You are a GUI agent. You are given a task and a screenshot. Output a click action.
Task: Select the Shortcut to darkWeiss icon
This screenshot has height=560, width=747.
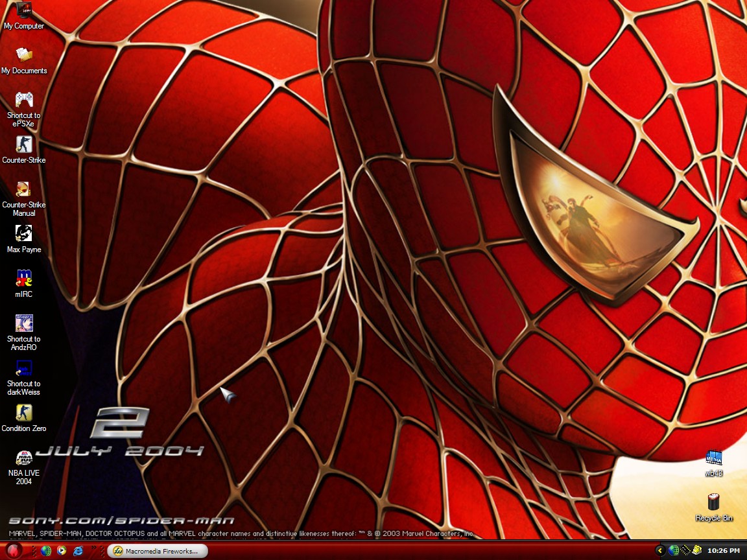24,367
